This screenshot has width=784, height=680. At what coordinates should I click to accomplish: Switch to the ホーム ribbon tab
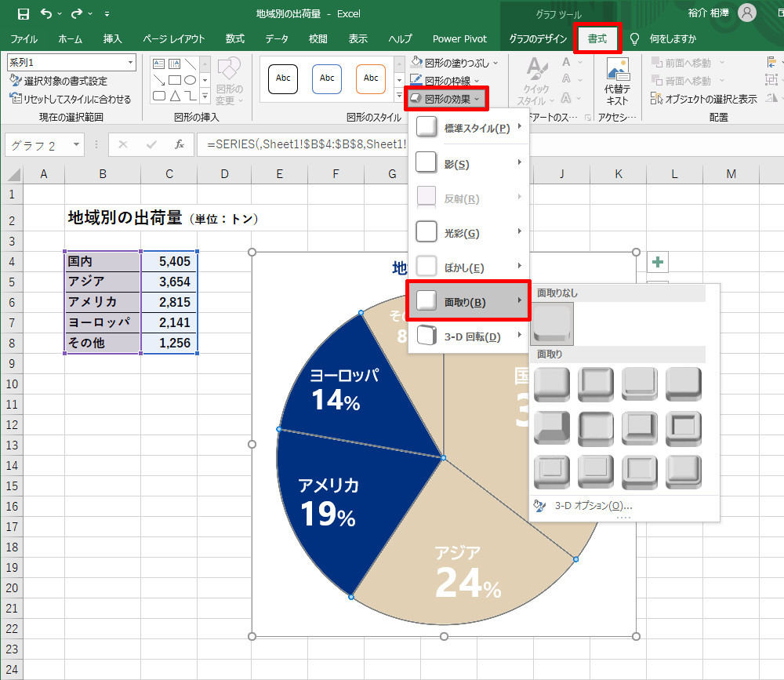click(x=69, y=38)
